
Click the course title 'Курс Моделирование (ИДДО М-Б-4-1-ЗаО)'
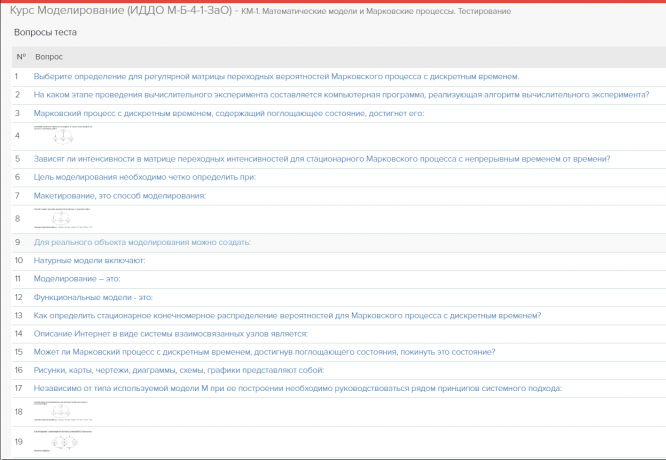click(121, 11)
